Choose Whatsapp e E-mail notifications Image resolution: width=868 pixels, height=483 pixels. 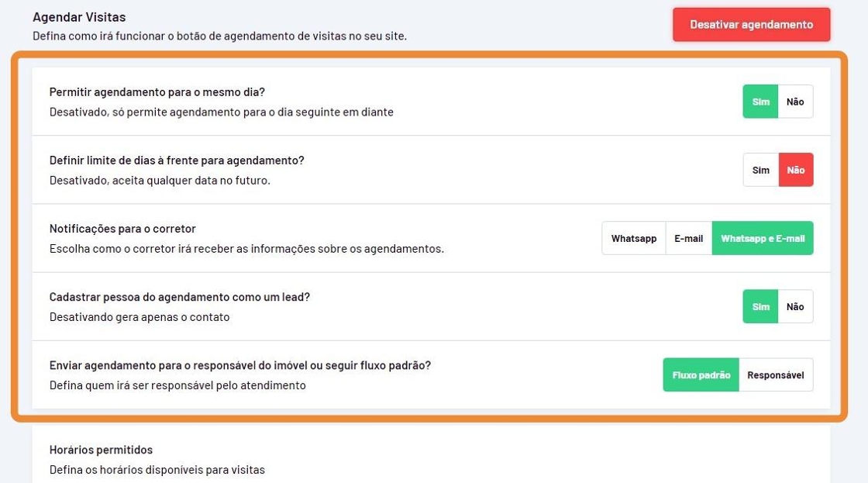[x=763, y=238]
